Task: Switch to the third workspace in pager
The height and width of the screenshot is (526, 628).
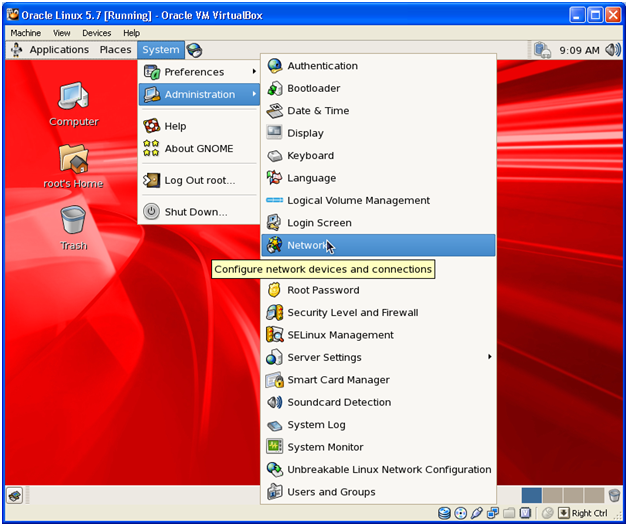Action: click(x=573, y=496)
